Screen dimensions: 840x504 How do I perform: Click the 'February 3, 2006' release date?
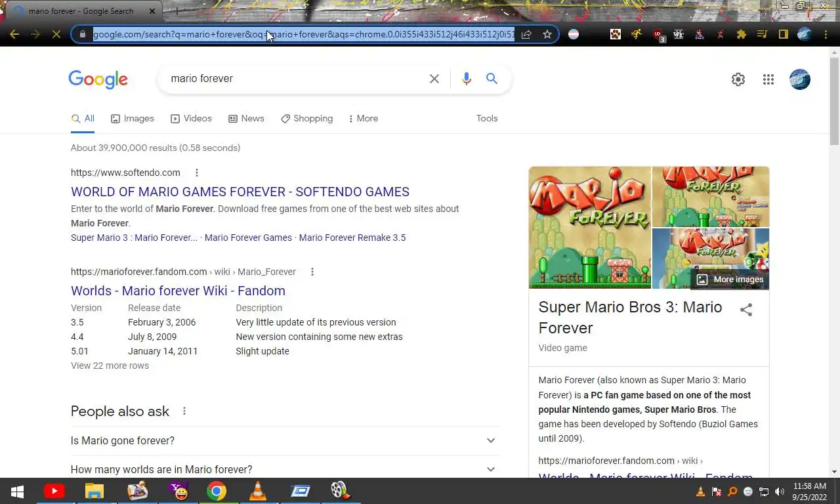pos(161,322)
